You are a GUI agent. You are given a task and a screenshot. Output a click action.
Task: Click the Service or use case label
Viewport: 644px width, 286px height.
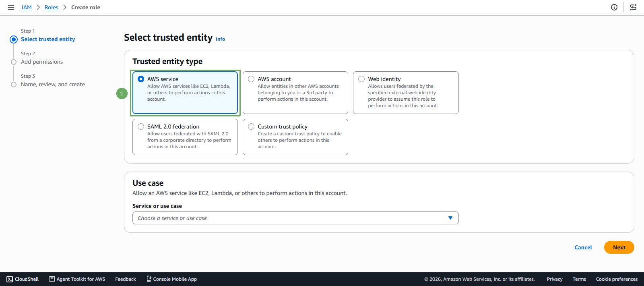pyautogui.click(x=157, y=206)
